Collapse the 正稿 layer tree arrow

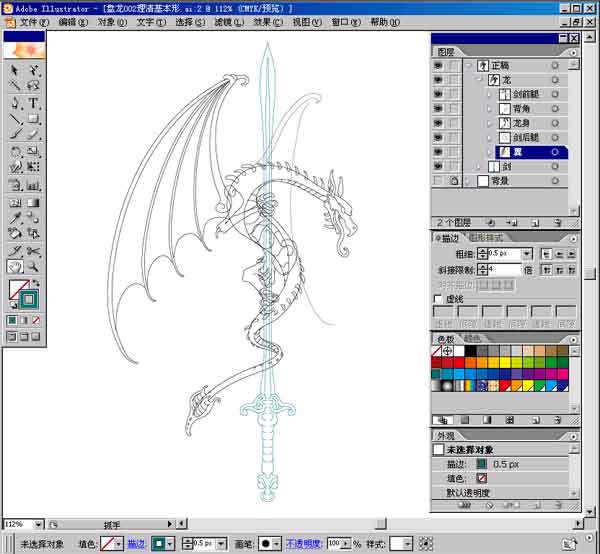[x=469, y=66]
